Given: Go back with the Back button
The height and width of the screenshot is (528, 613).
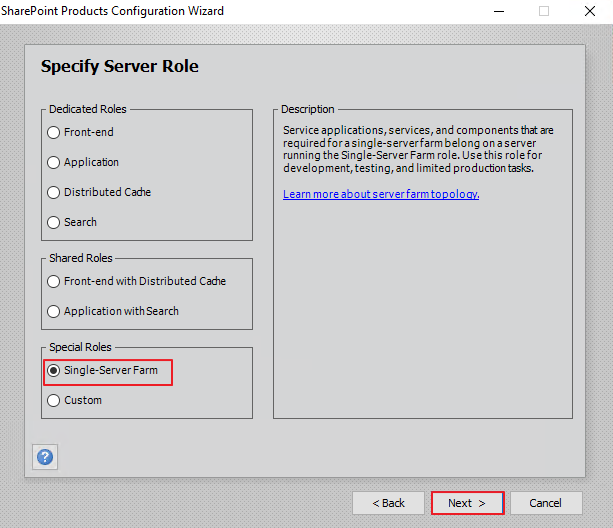Looking at the screenshot, I should 388,503.
